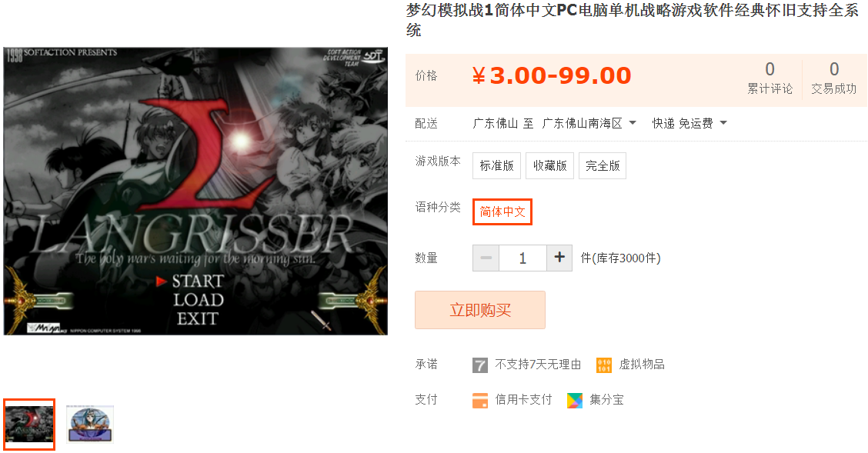
Task: Open the 交易成功 transaction count
Action: click(x=833, y=78)
